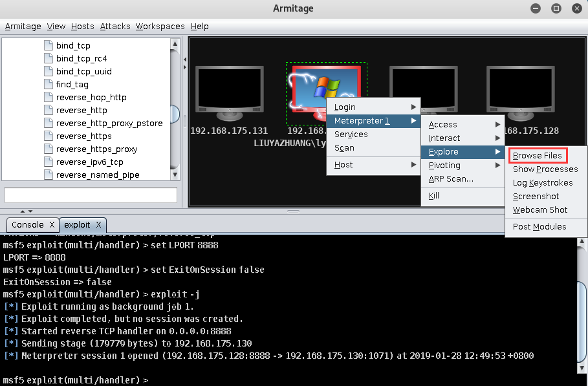Open the Host submenu
The width and height of the screenshot is (588, 386).
[x=373, y=164]
